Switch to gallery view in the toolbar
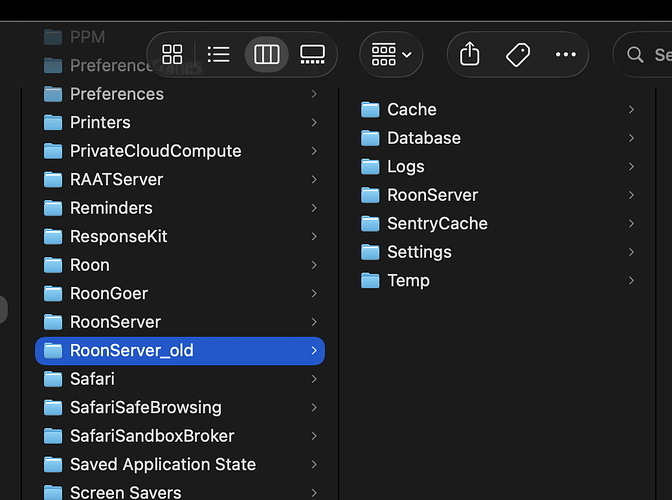The width and height of the screenshot is (672, 500). [x=312, y=54]
